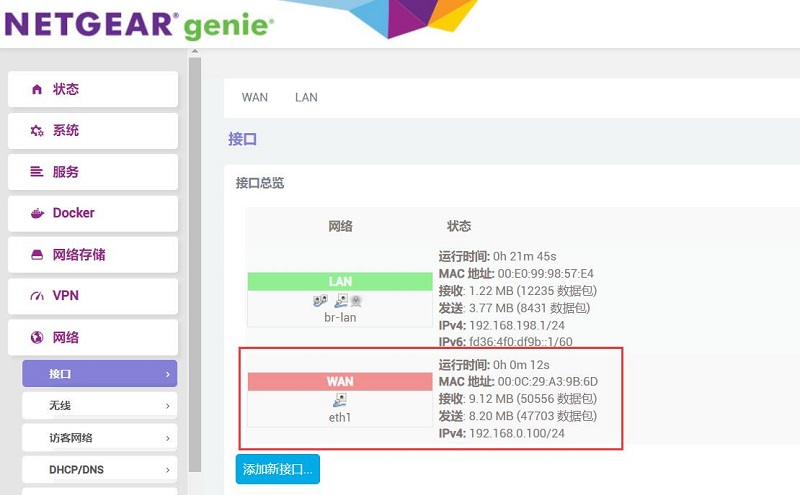Click the globe icon beside 网络

(x=37, y=337)
